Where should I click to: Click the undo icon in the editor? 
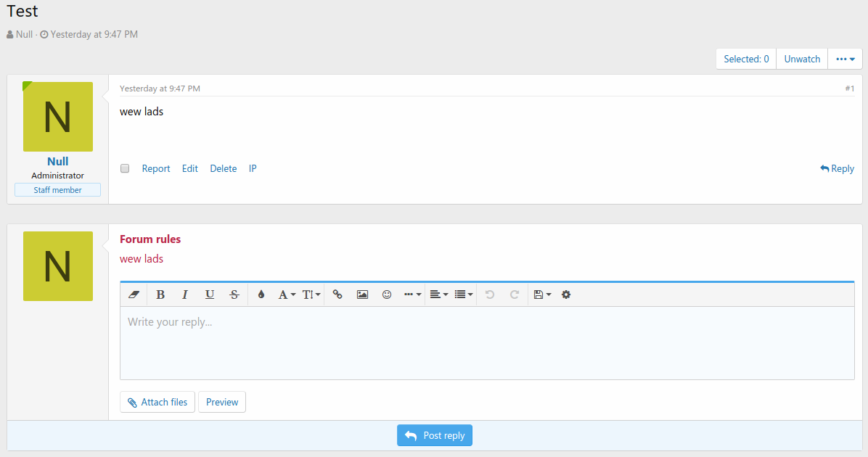(490, 295)
